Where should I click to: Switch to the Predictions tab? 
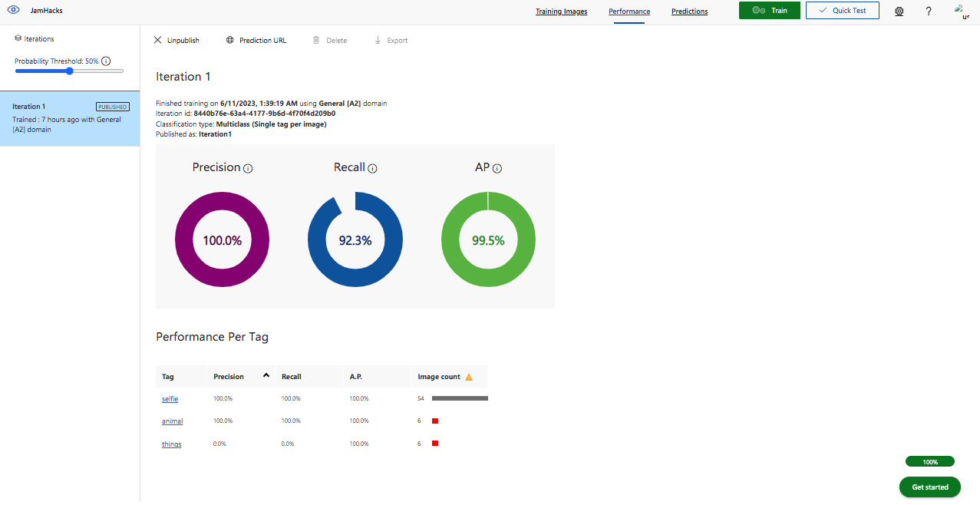click(x=689, y=12)
